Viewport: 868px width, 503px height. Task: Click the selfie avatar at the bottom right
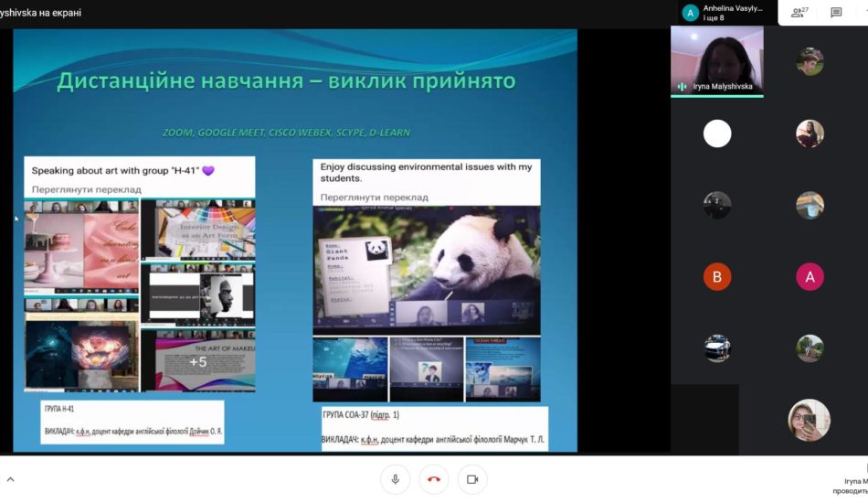(x=810, y=420)
